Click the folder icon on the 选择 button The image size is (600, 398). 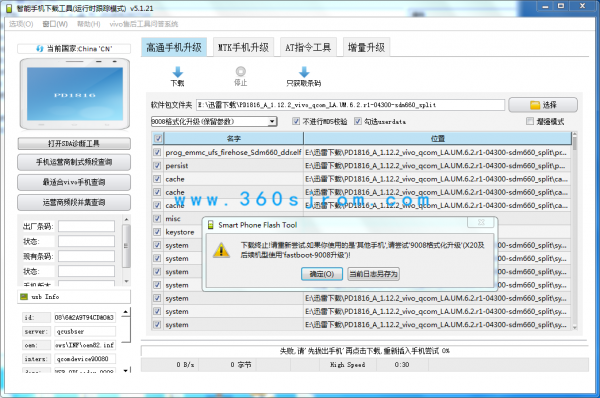coord(535,105)
